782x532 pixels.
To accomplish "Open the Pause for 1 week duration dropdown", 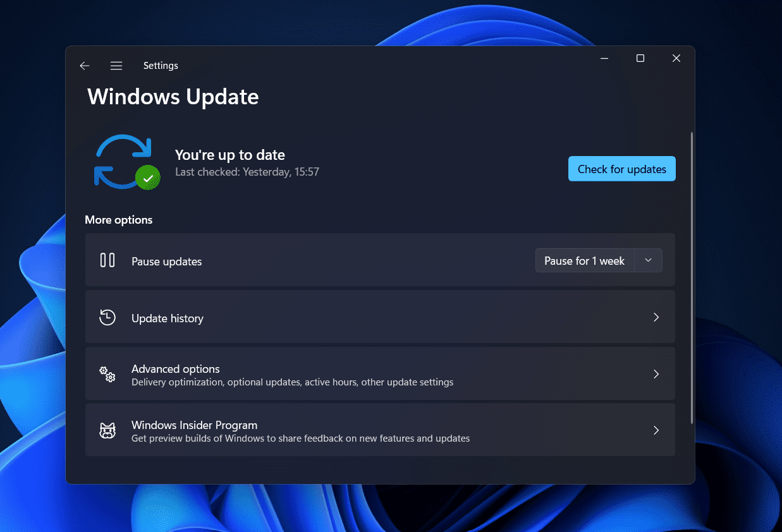I will 648,260.
